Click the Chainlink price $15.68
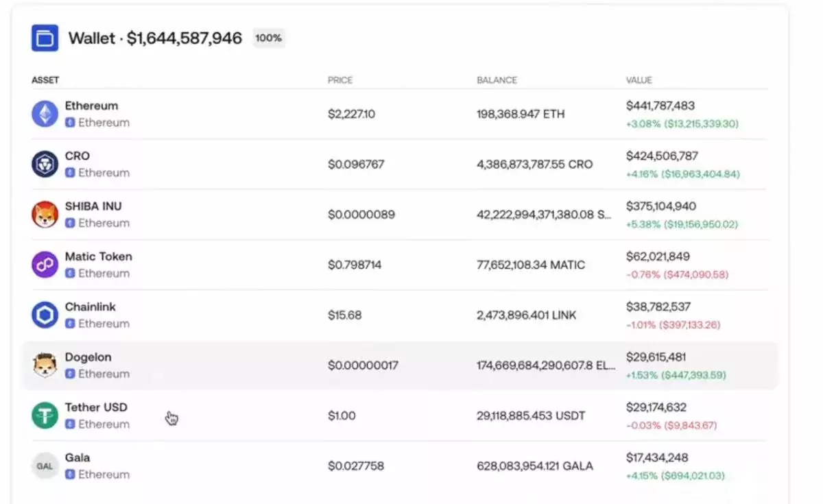This screenshot has height=504, width=823. pos(344,315)
